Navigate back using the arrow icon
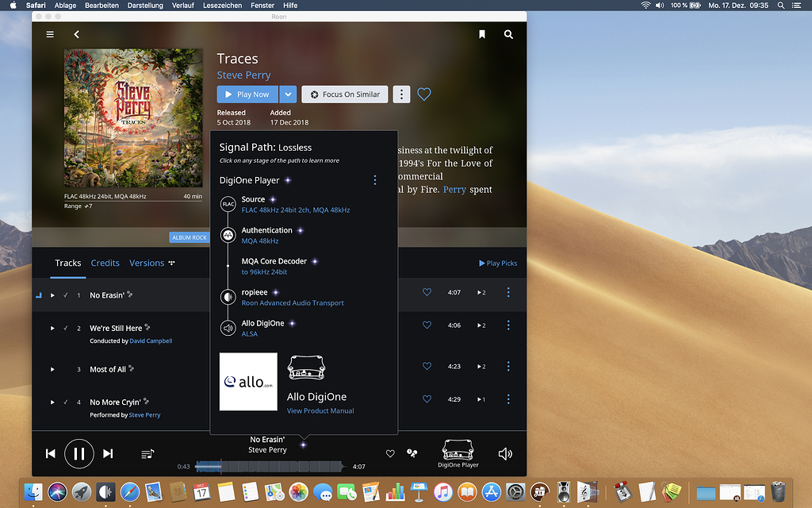 tap(76, 34)
